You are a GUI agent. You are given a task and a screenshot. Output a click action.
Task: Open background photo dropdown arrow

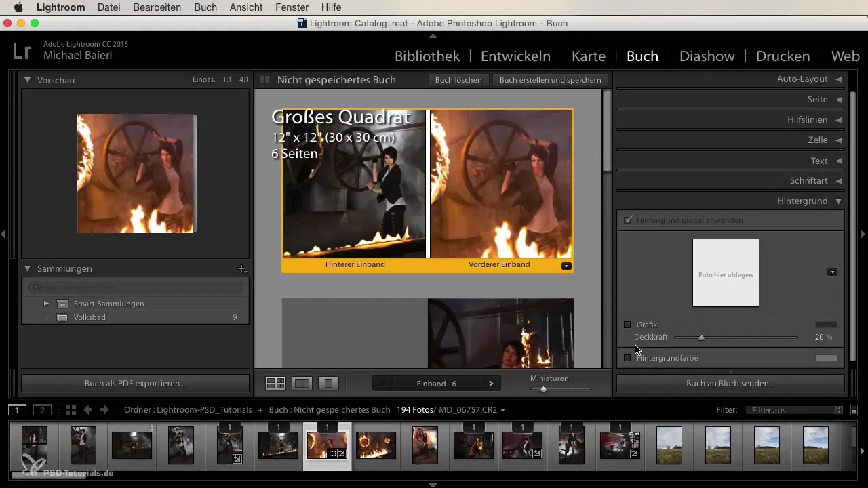tap(832, 272)
